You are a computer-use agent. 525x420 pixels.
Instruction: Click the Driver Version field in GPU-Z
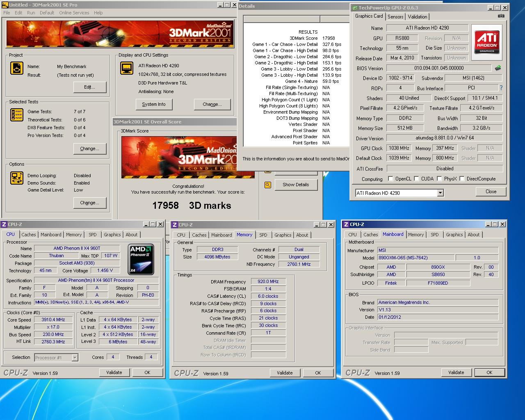(x=445, y=138)
